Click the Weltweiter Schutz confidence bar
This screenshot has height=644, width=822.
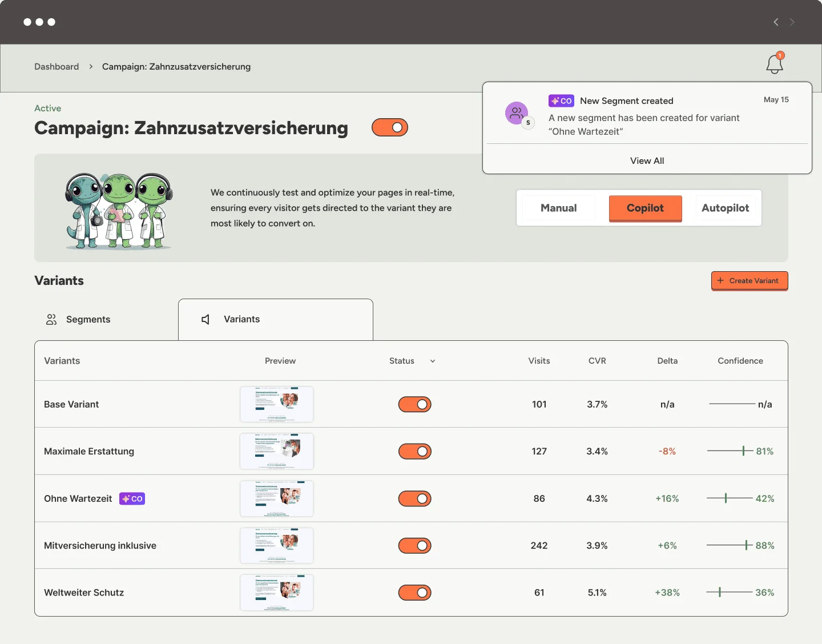(730, 593)
